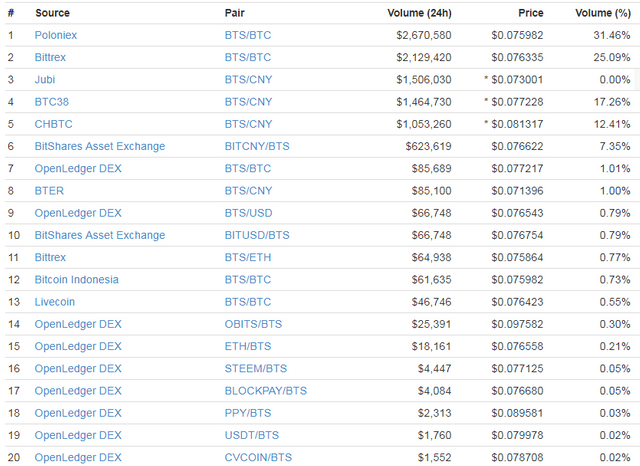The image size is (640, 466).
Task: Select BTC38 price $0.077228
Action: pyautogui.click(x=517, y=102)
